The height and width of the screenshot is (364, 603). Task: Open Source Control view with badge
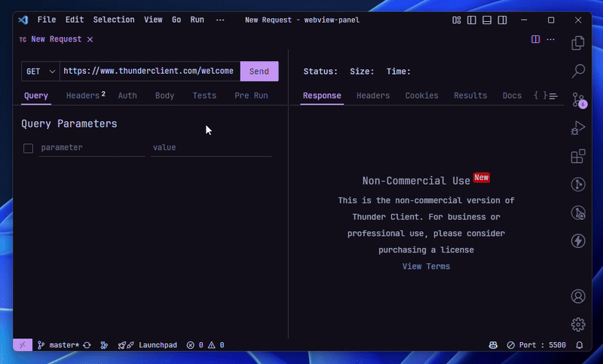point(578,100)
